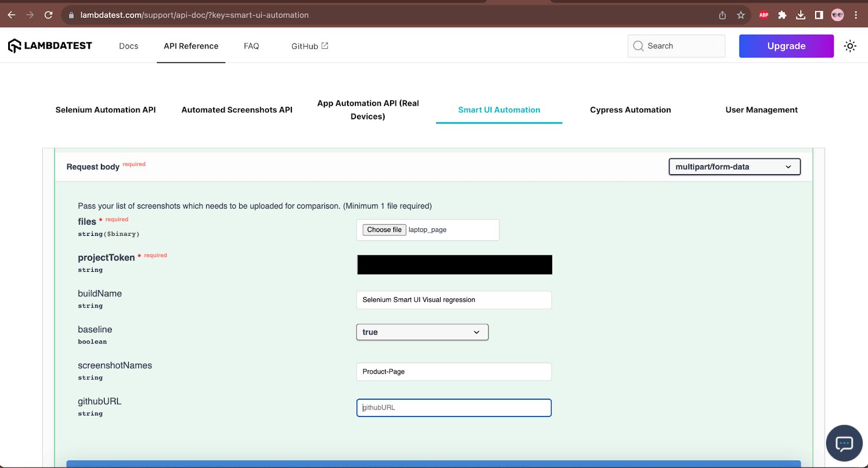Viewport: 868px width, 468px height.
Task: Click the githubURL input field
Action: pos(454,408)
